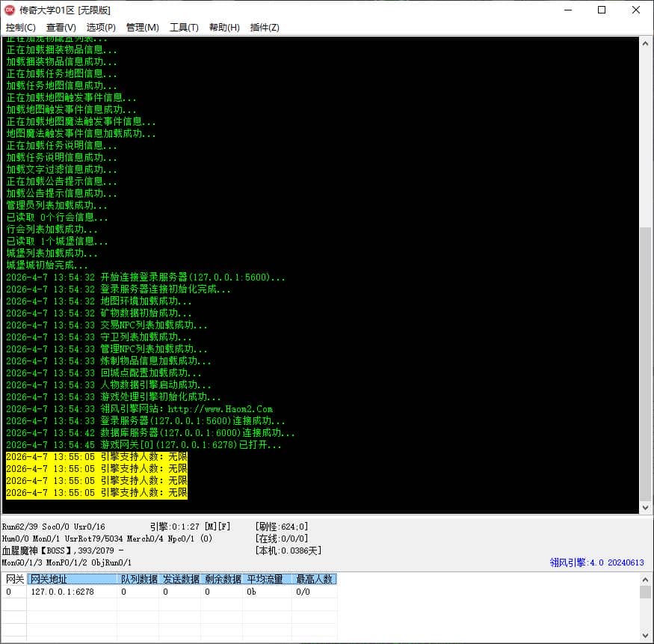Close the 传奇大学01区 window
Image resolution: width=654 pixels, height=644 pixels.
tap(635, 10)
